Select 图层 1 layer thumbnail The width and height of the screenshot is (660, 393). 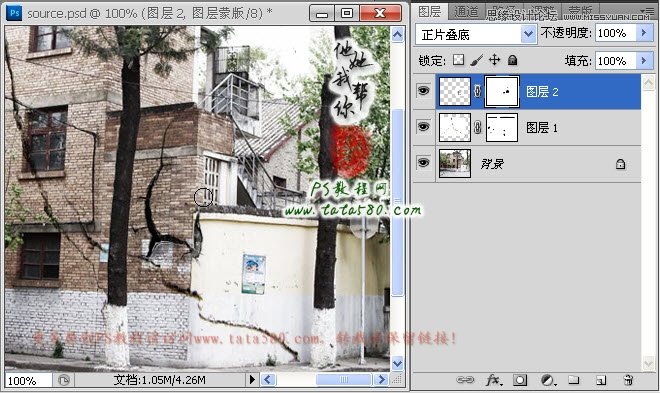pos(455,127)
